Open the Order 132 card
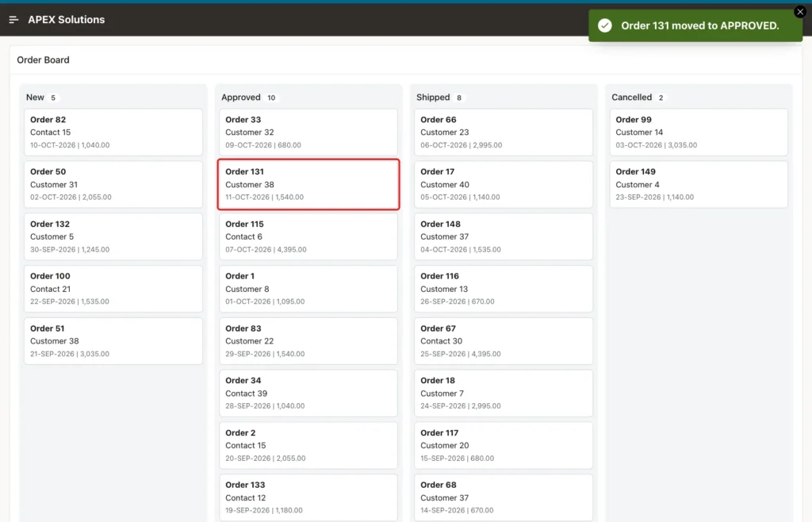Viewport: 812px width, 522px height. (113, 236)
